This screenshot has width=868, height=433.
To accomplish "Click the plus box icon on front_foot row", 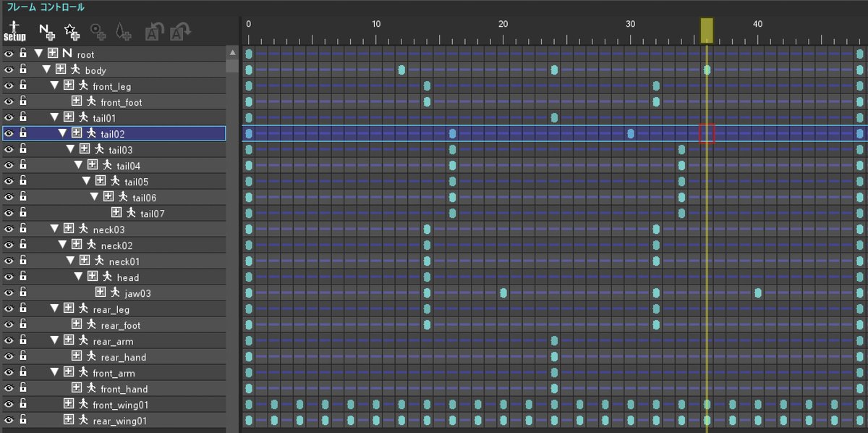I will point(77,101).
